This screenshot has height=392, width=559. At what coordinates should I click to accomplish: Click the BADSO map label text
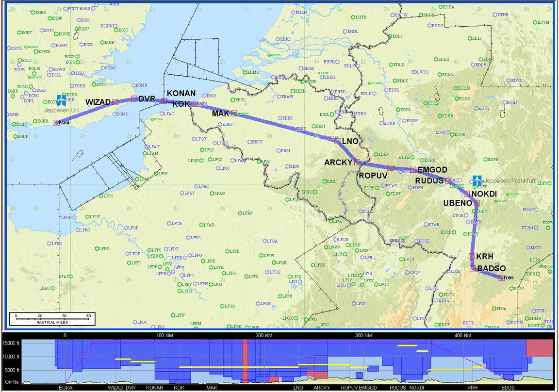pyautogui.click(x=491, y=268)
